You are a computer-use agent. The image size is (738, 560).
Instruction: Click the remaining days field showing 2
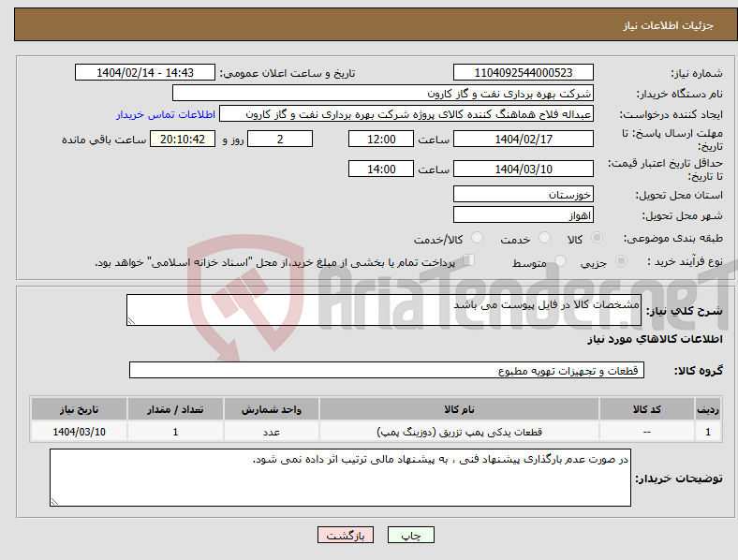pyautogui.click(x=280, y=139)
